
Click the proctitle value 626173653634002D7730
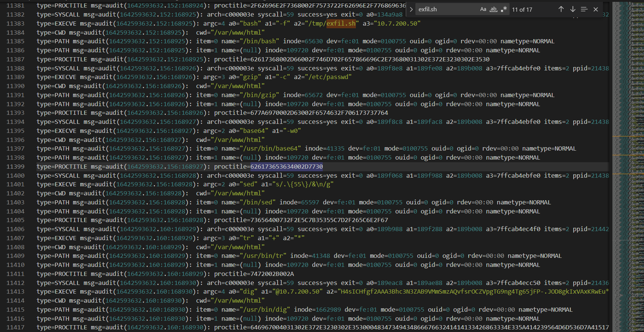[x=287, y=166]
